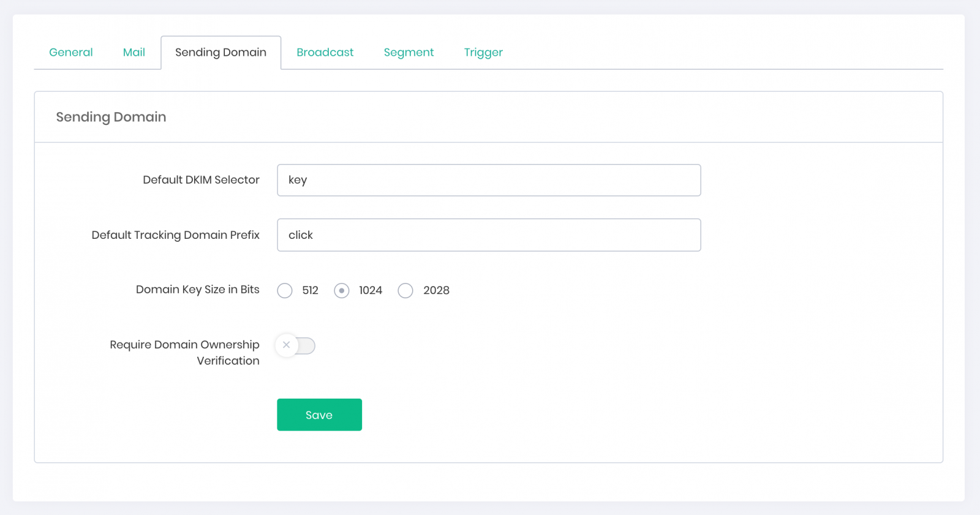Focus the Default Tracking Domain Prefix field
The height and width of the screenshot is (515, 980).
488,235
